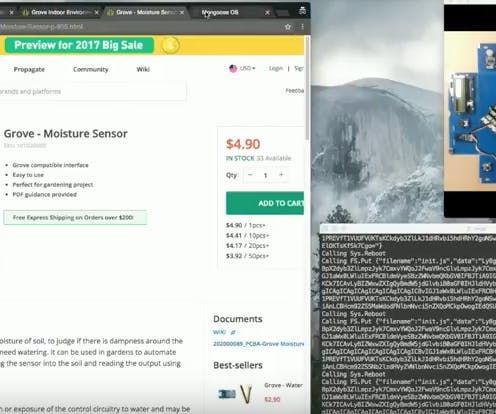Click the $4.90 price text
This screenshot has height=414, width=496.
point(243,144)
